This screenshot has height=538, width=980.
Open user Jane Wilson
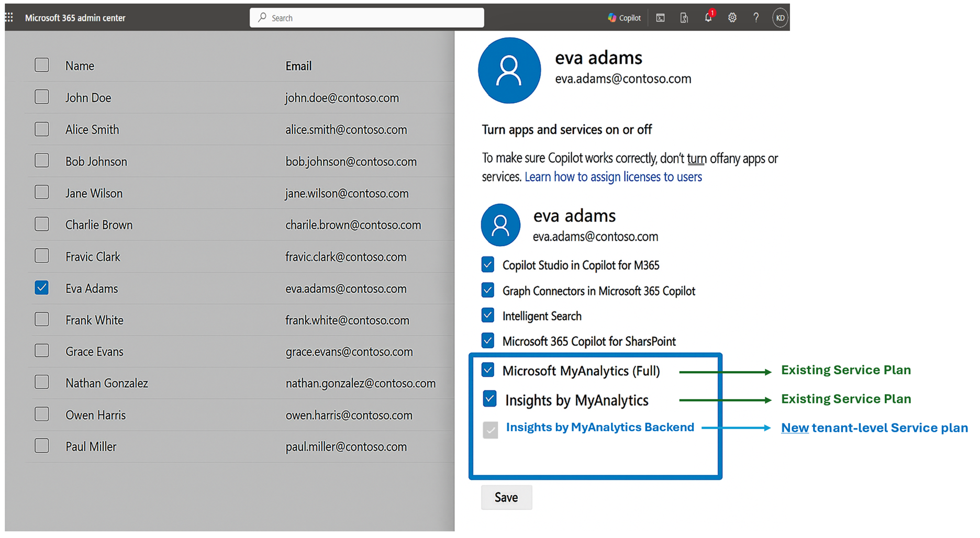point(94,194)
